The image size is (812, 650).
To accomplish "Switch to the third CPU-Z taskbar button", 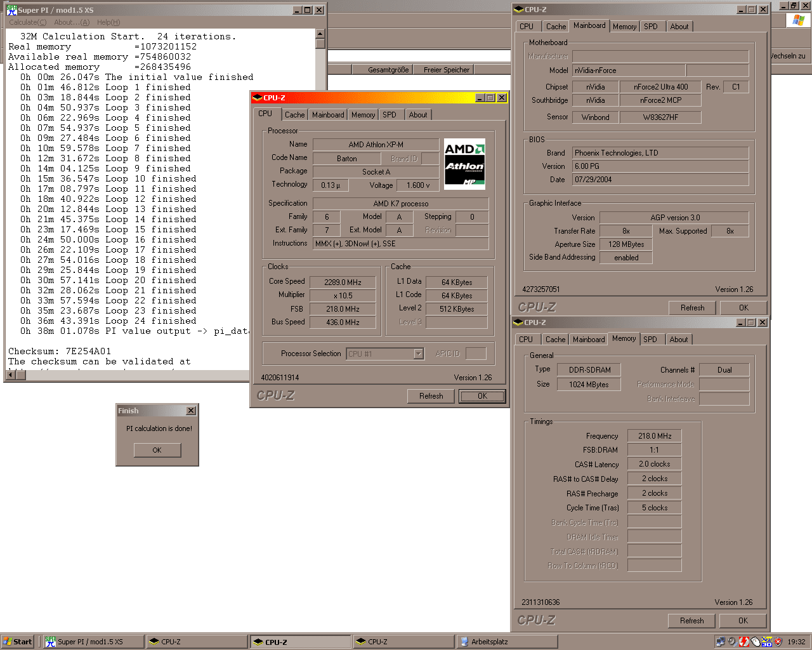I will pos(403,642).
